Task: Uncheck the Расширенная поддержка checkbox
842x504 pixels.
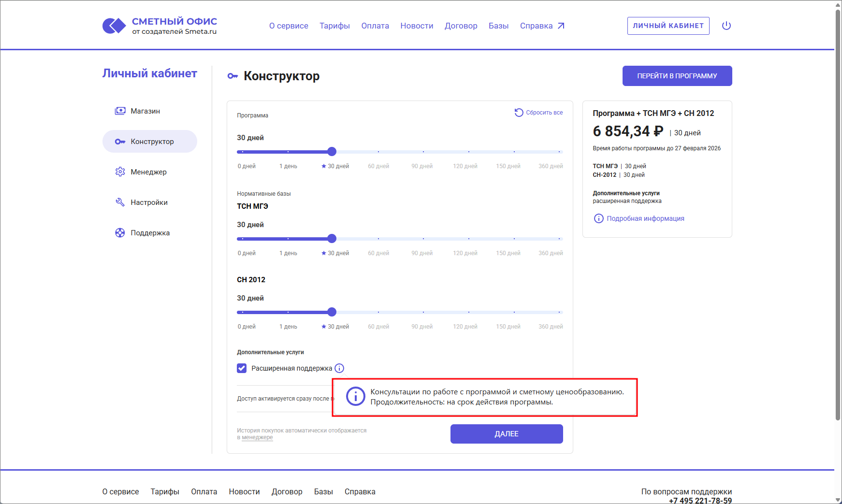Action: (242, 368)
